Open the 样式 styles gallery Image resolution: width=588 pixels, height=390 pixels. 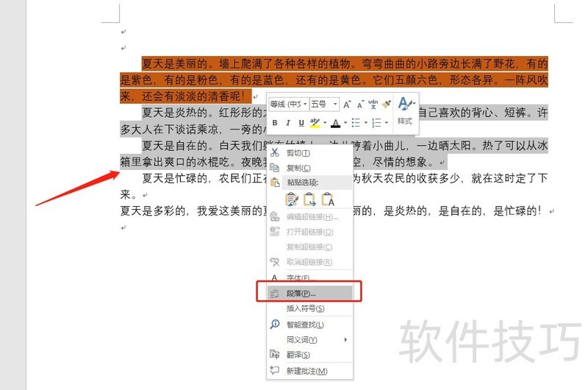[x=405, y=112]
